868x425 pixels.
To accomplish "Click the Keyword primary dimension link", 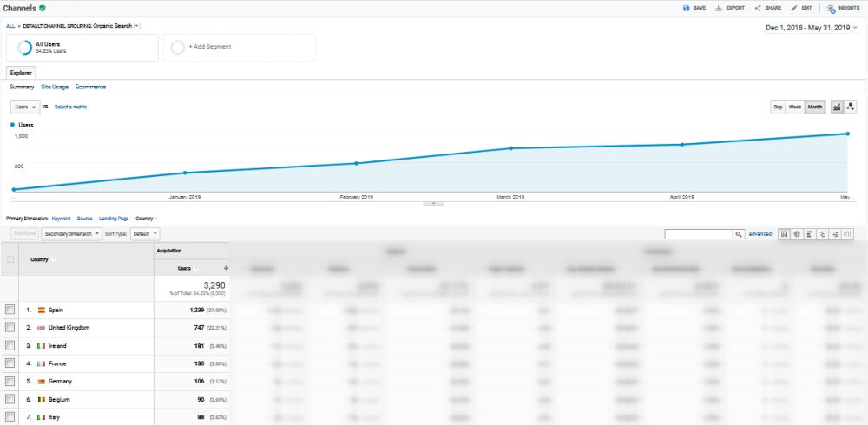I will (61, 219).
